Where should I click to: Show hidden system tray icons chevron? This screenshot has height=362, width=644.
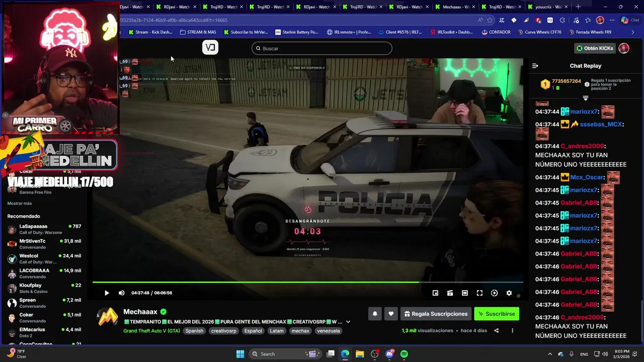coord(549,354)
